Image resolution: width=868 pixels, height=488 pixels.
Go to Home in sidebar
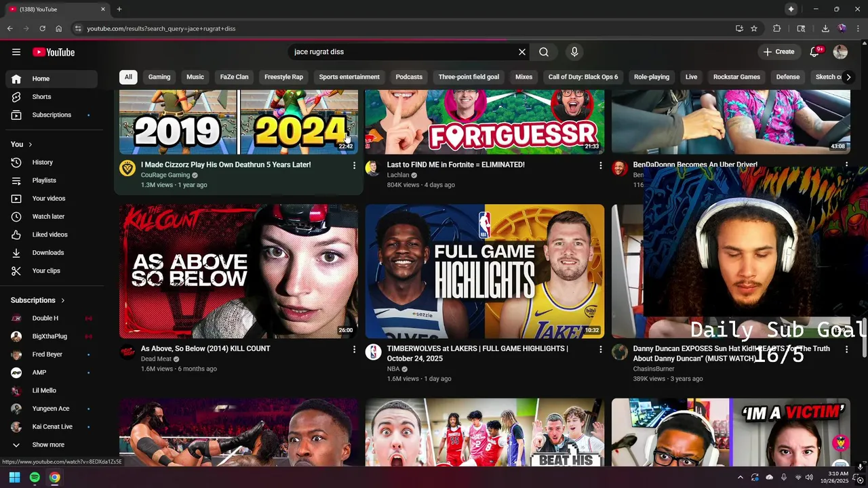pyautogui.click(x=52, y=79)
